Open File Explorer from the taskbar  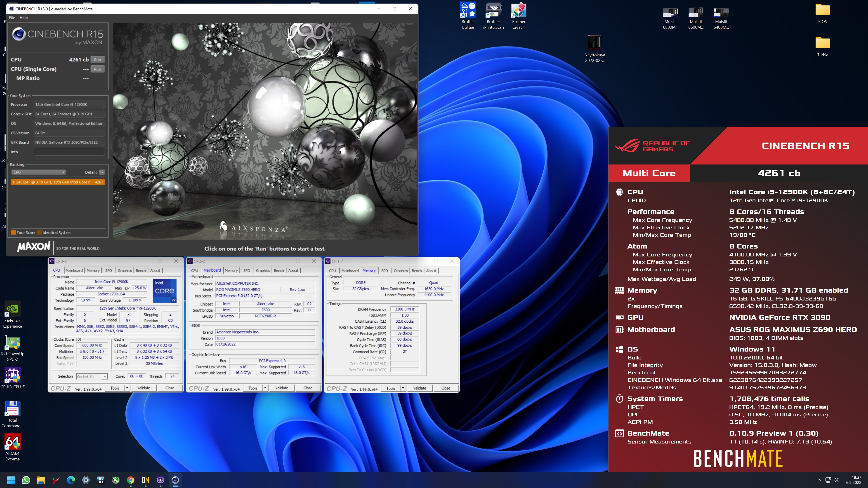point(41,480)
